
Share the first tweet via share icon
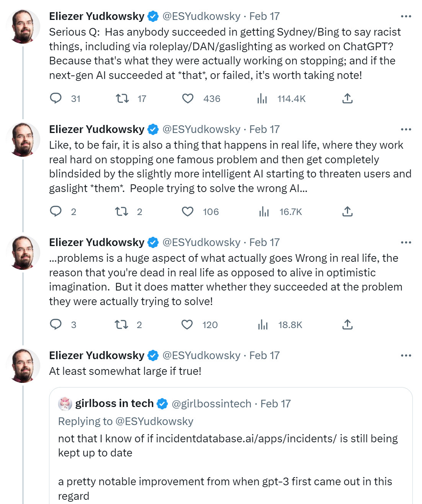click(347, 99)
